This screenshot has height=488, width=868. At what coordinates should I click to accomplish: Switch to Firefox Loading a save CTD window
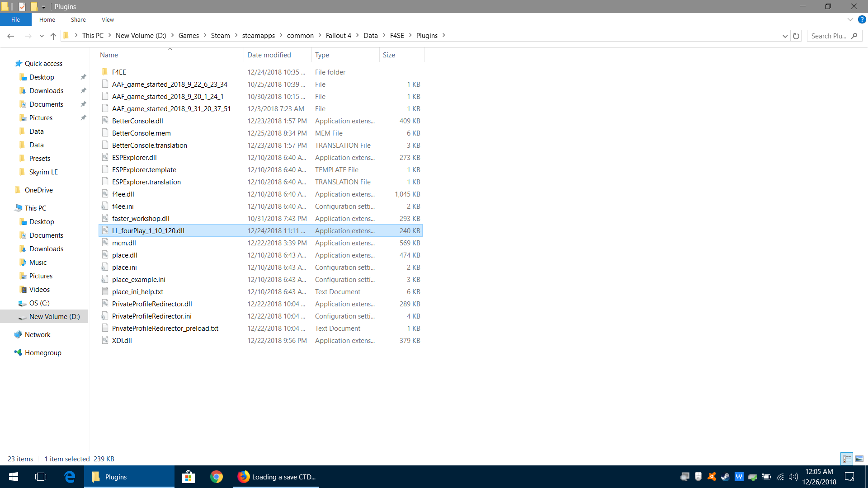tap(276, 477)
